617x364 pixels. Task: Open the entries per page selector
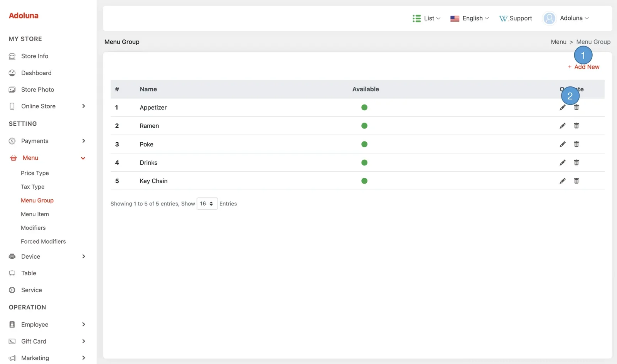coord(207,204)
